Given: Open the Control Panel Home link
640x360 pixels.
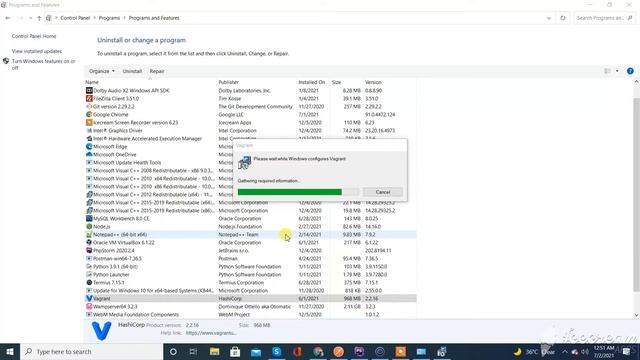Looking at the screenshot, I should pyautogui.click(x=34, y=36).
